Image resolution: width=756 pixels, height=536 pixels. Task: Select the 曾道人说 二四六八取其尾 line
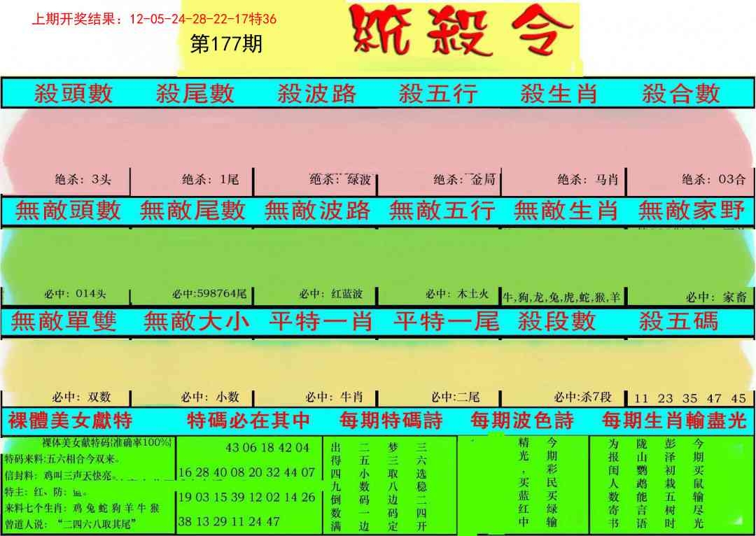click(x=71, y=524)
